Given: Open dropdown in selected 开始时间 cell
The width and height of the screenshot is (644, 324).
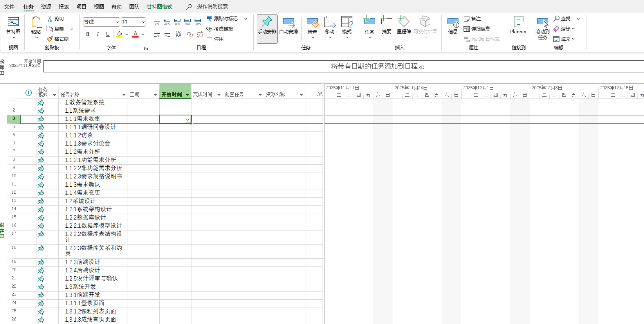Looking at the screenshot, I should click(x=188, y=120).
